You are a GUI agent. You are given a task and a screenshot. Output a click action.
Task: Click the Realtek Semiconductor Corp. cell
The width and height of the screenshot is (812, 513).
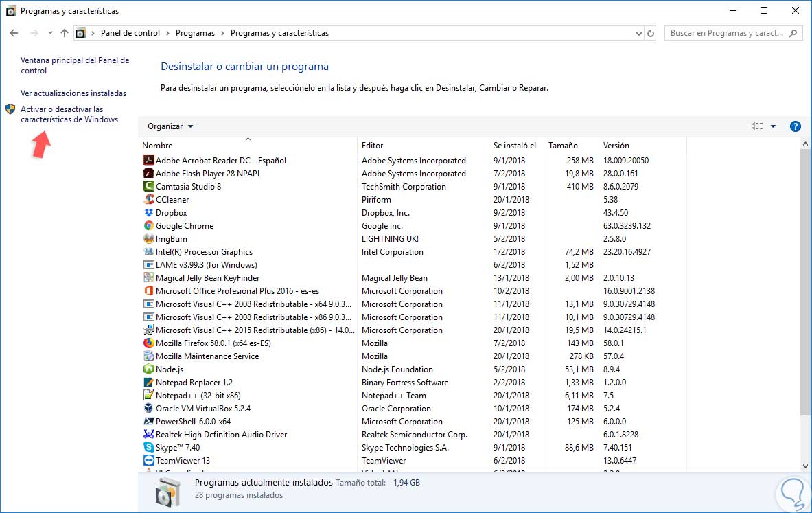pos(415,435)
